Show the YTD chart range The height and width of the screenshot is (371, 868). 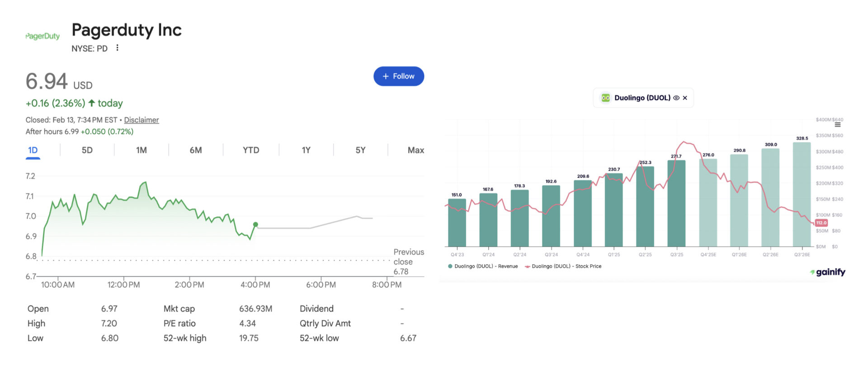point(251,150)
